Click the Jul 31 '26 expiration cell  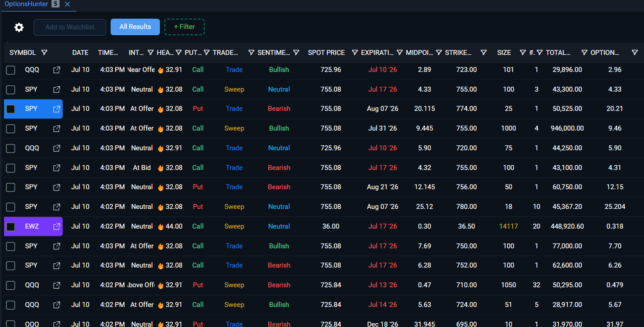(383, 129)
